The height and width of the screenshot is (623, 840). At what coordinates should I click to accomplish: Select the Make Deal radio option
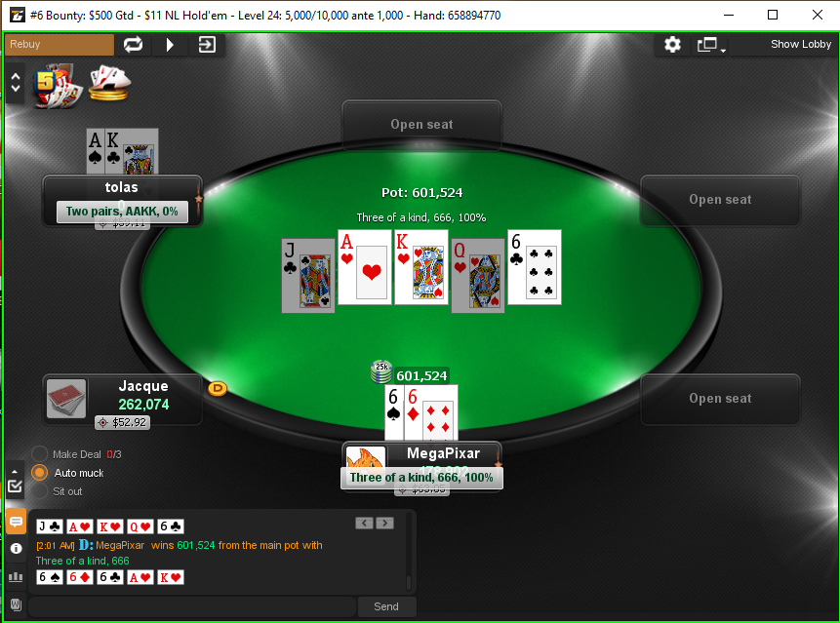pos(39,454)
